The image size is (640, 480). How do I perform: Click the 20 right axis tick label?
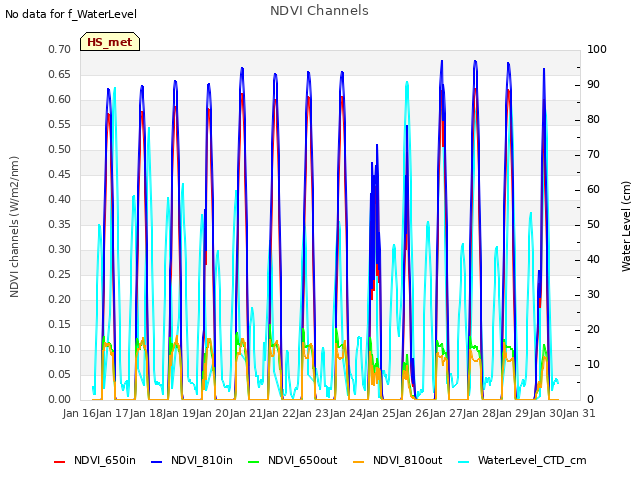[x=593, y=329]
